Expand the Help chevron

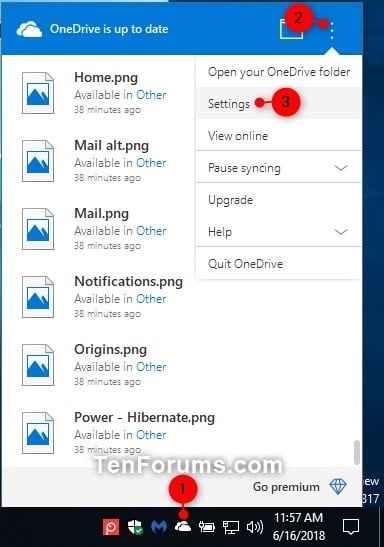click(x=341, y=232)
